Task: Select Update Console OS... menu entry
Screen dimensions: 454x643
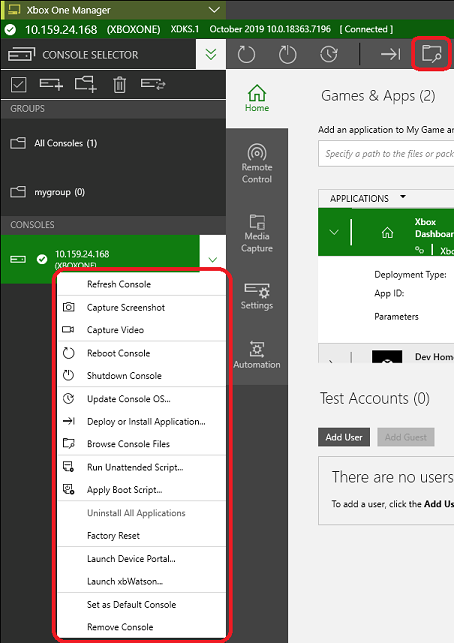Action: pyautogui.click(x=141, y=399)
